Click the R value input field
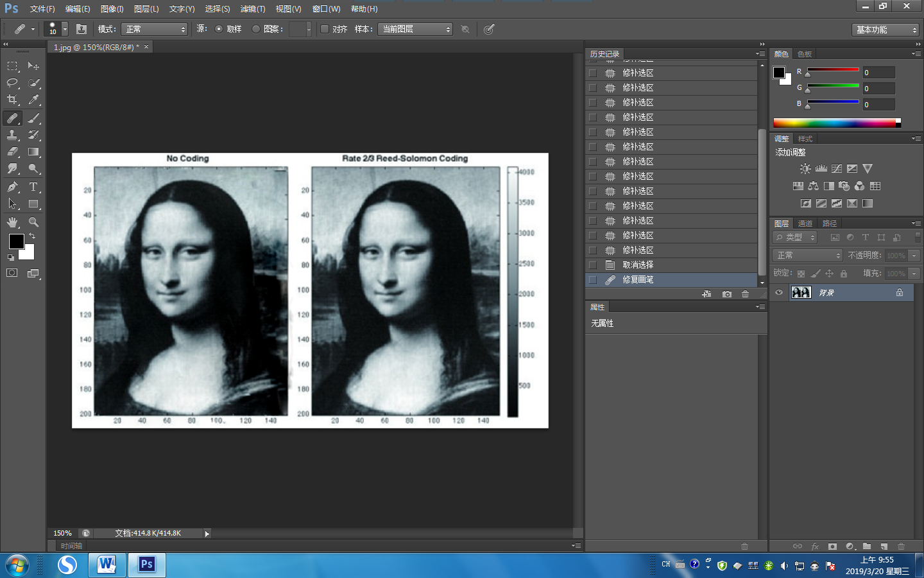The width and height of the screenshot is (924, 578). click(x=878, y=73)
